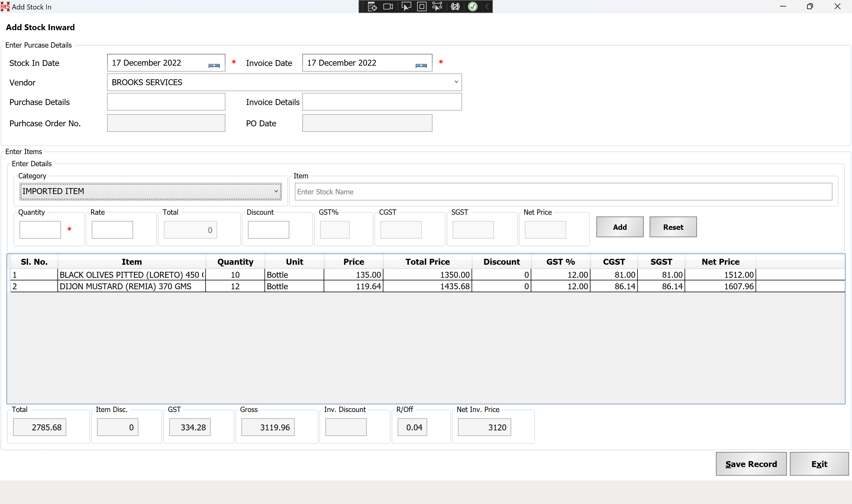The height and width of the screenshot is (504, 852).
Task: Click the Sl. No. column header
Action: tap(34, 262)
